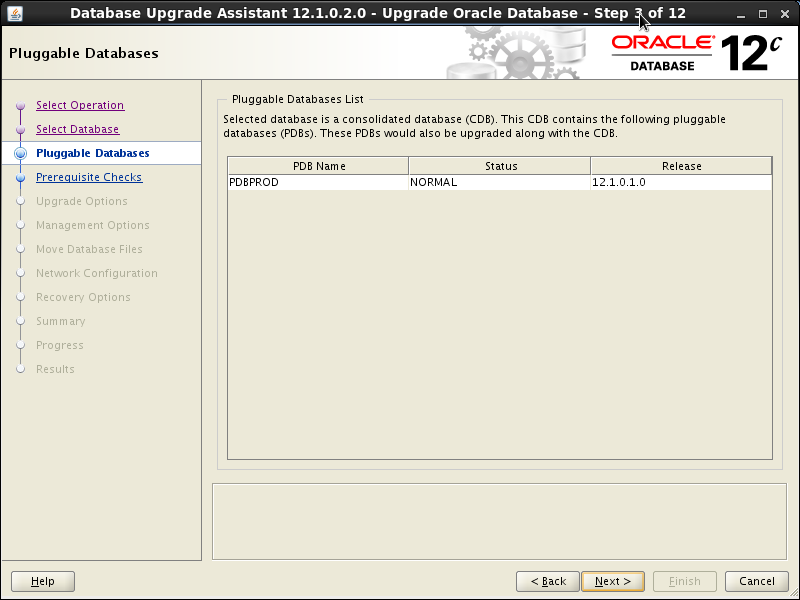
Task: Click the step bullet beside Pluggable Databases
Action: coord(20,153)
